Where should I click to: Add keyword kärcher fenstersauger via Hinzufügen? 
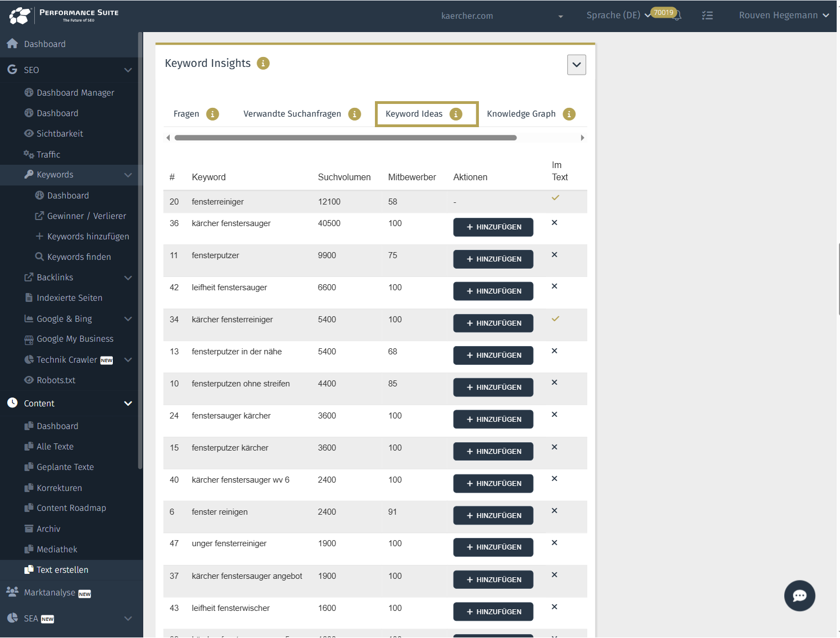tap(493, 227)
